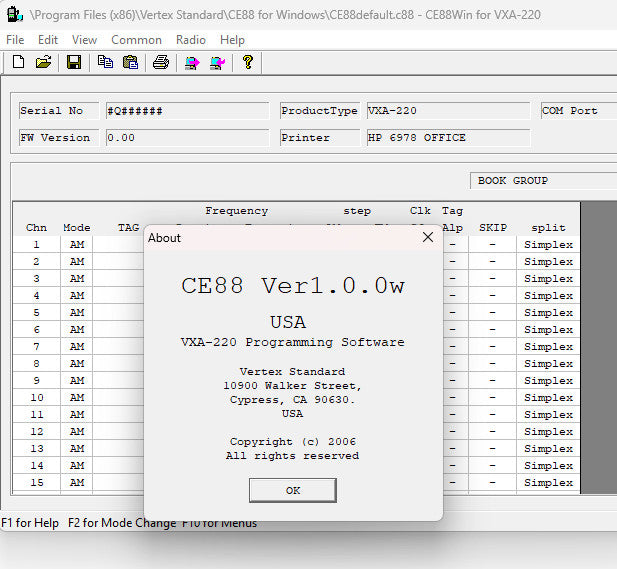Click the Simplex cell for channel 14
This screenshot has width=617, height=569.
(548, 466)
